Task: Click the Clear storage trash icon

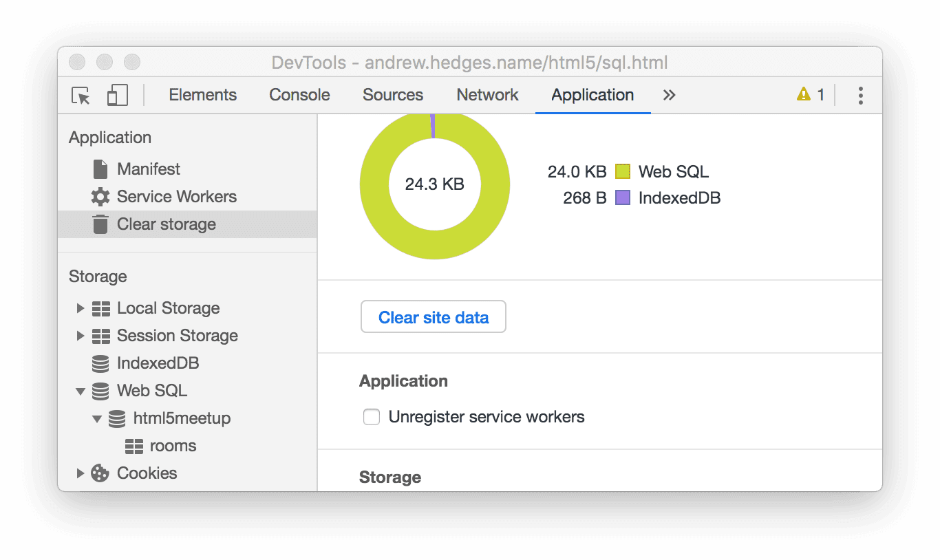Action: pos(100,224)
